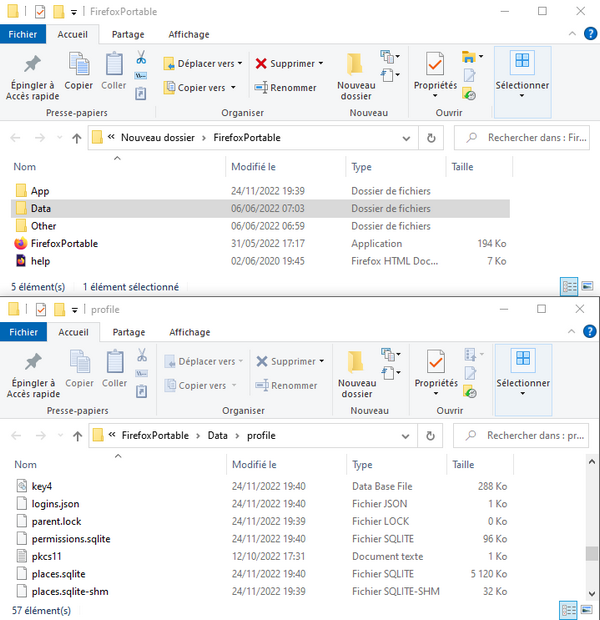This screenshot has height=620, width=600.
Task: Open quick access toolbar dropdown in profile title bar
Action: [x=74, y=310]
